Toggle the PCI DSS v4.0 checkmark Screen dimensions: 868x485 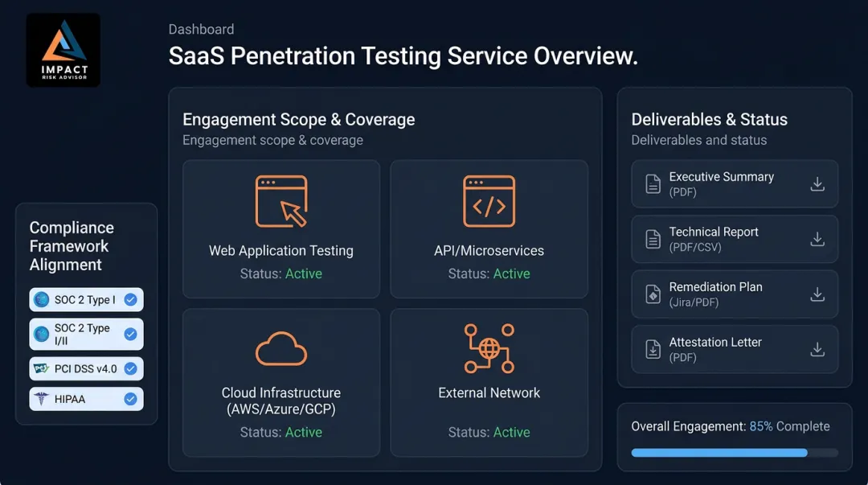[131, 368]
